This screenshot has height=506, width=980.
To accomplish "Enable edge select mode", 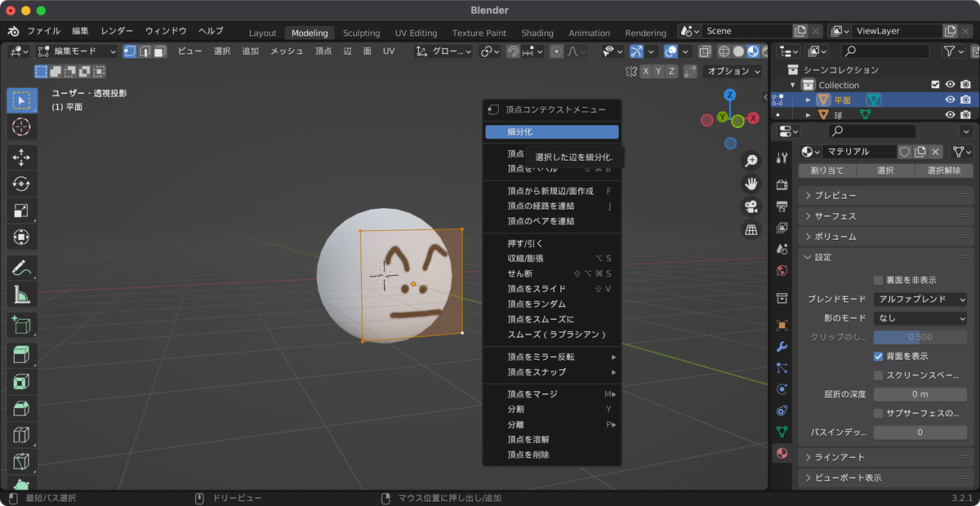I will pyautogui.click(x=145, y=51).
